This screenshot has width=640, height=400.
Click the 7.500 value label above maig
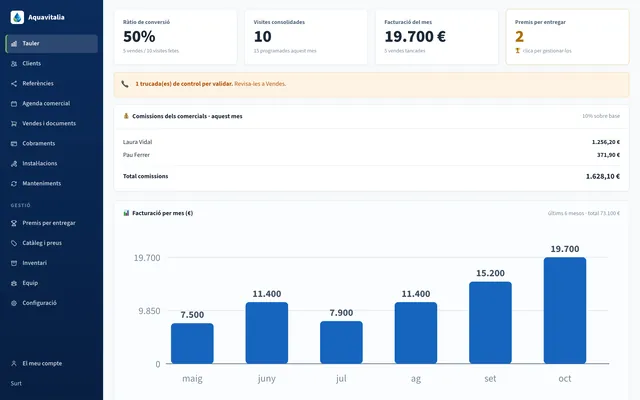[192, 315]
